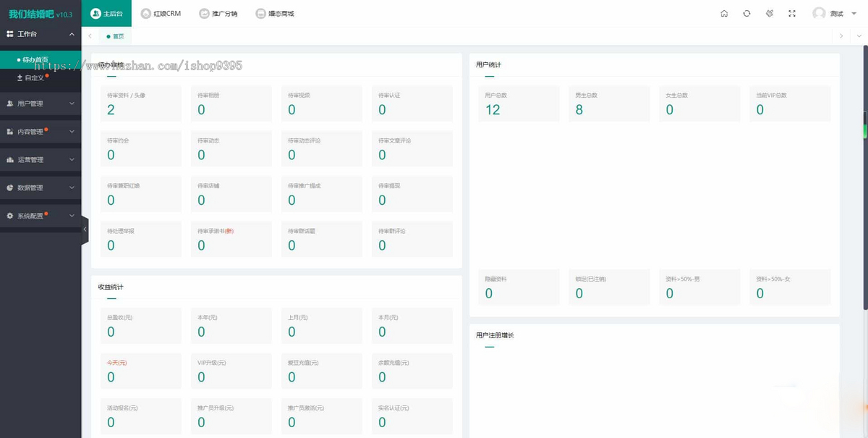Click the '锁定(已注销)' stat card
The height and width of the screenshot is (438, 868).
click(609, 287)
